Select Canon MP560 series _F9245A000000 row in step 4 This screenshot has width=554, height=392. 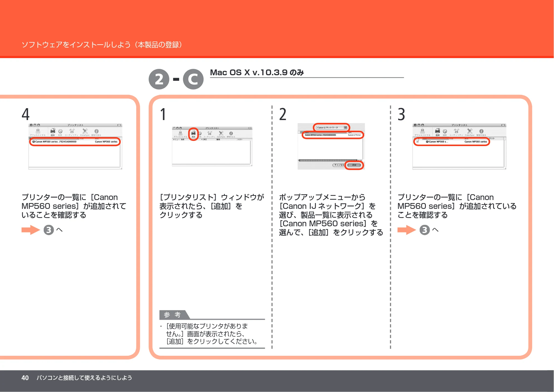click(75, 142)
